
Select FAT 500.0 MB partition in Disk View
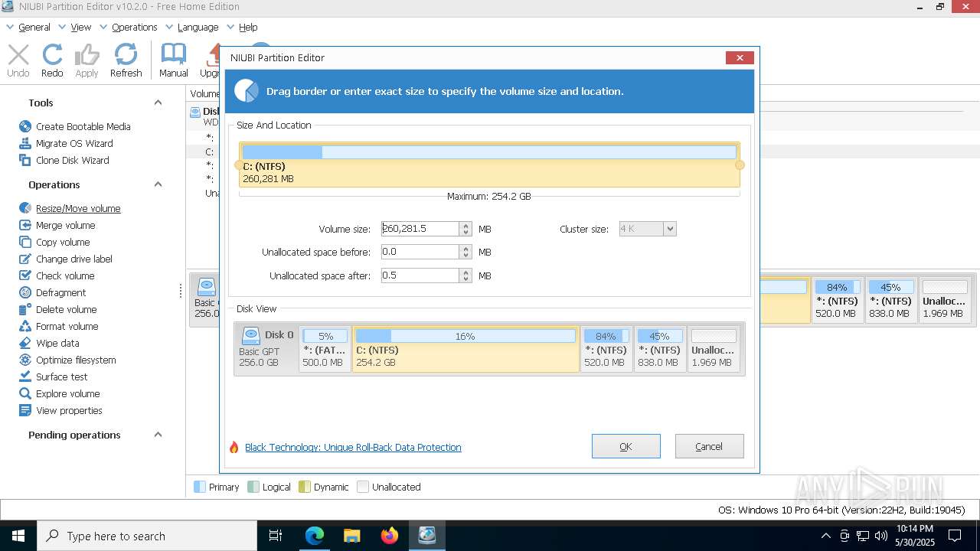pyautogui.click(x=325, y=348)
